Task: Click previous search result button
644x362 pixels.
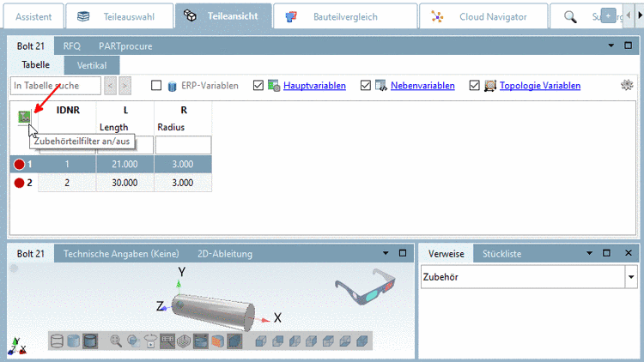Action: 110,86
